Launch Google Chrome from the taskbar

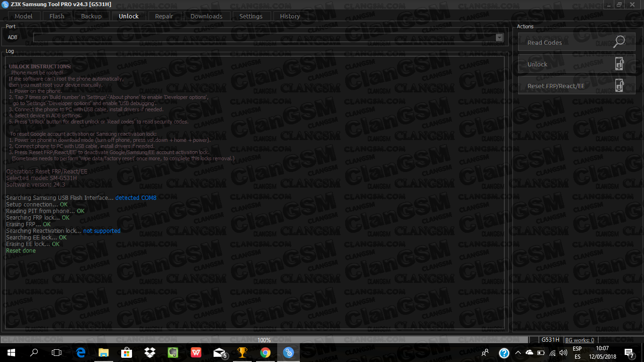[x=265, y=353]
